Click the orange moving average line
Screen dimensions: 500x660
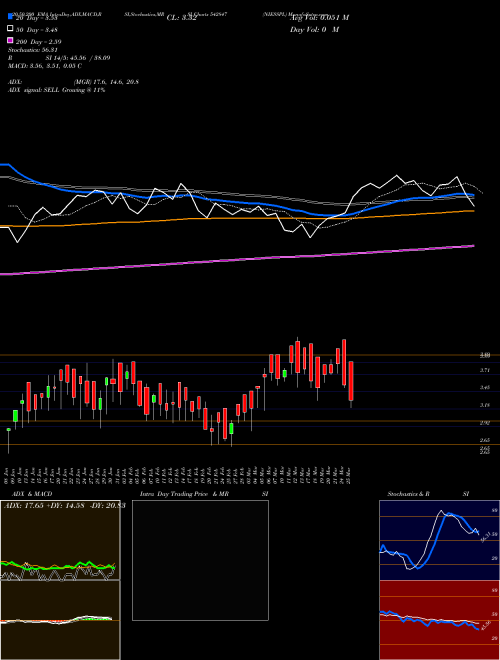[x=237, y=219]
